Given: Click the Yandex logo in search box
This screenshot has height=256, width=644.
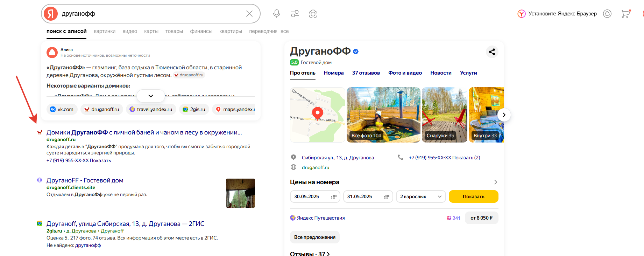Looking at the screenshot, I should click(51, 14).
